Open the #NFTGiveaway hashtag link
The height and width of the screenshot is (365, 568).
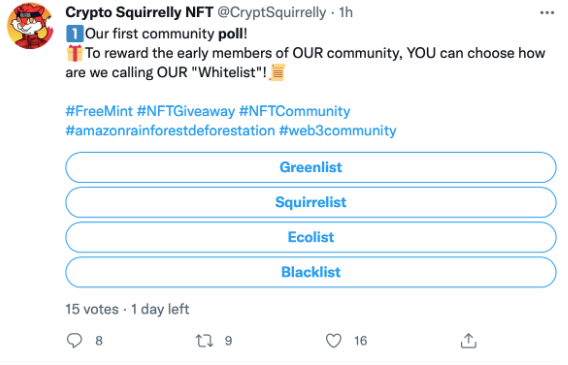pyautogui.click(x=186, y=111)
